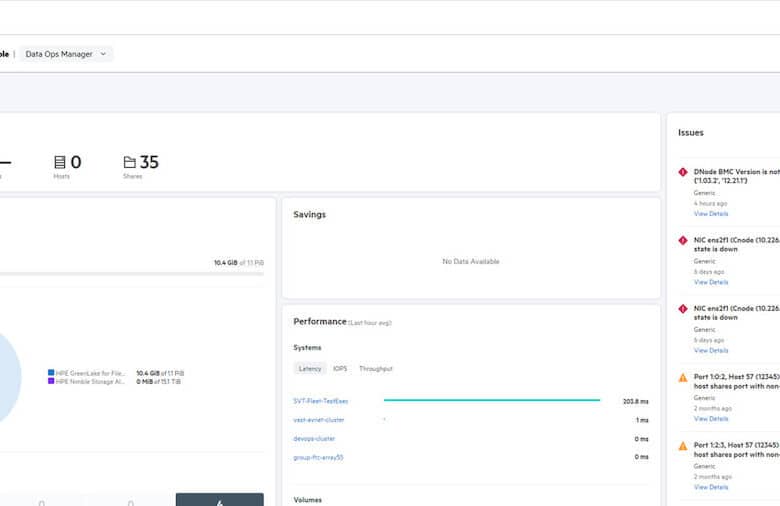View Details for the Port 1:2:3 issue

pyautogui.click(x=711, y=487)
